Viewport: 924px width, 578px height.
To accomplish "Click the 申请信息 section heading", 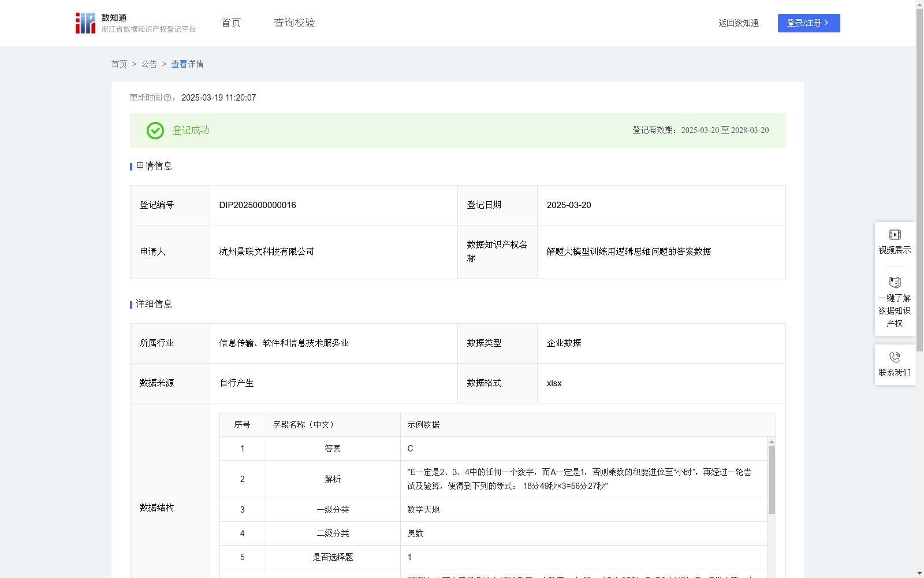I will tap(154, 166).
